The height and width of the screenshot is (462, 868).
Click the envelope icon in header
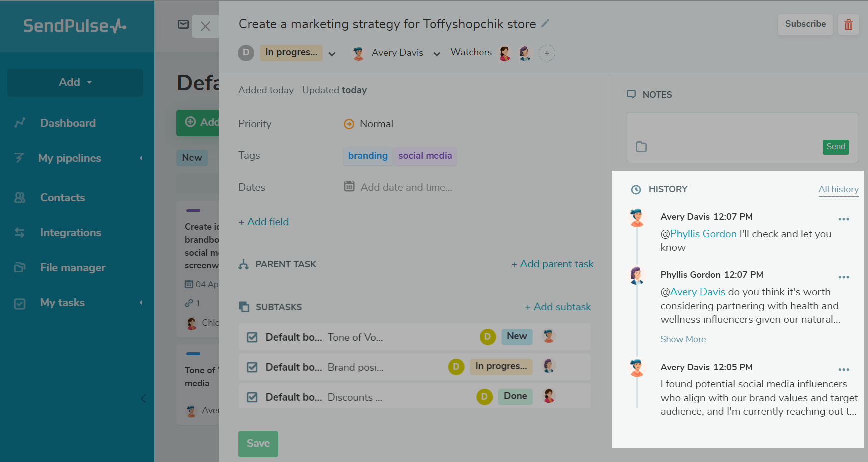point(183,24)
